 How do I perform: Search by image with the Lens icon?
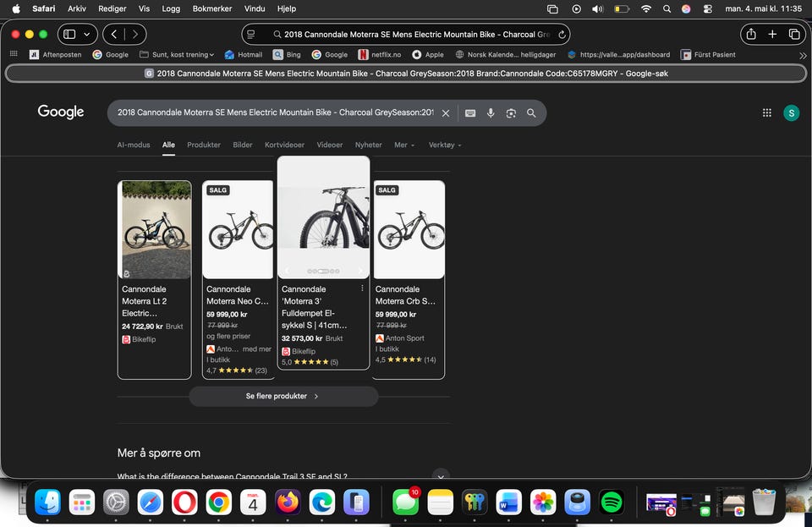click(x=511, y=113)
